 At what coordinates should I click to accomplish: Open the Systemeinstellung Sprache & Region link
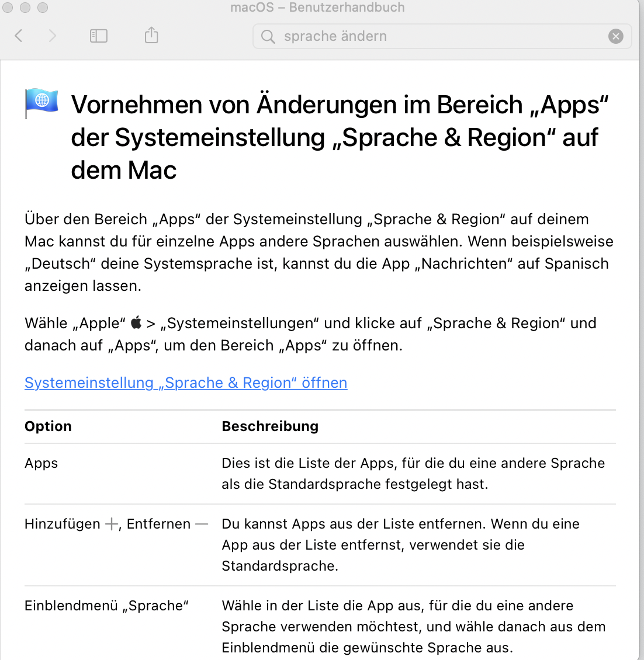point(186,383)
